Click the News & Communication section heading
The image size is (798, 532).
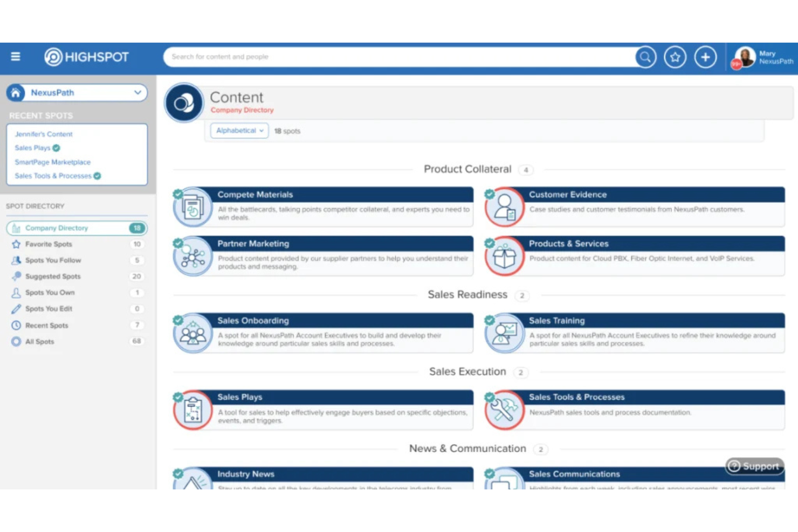(x=467, y=448)
